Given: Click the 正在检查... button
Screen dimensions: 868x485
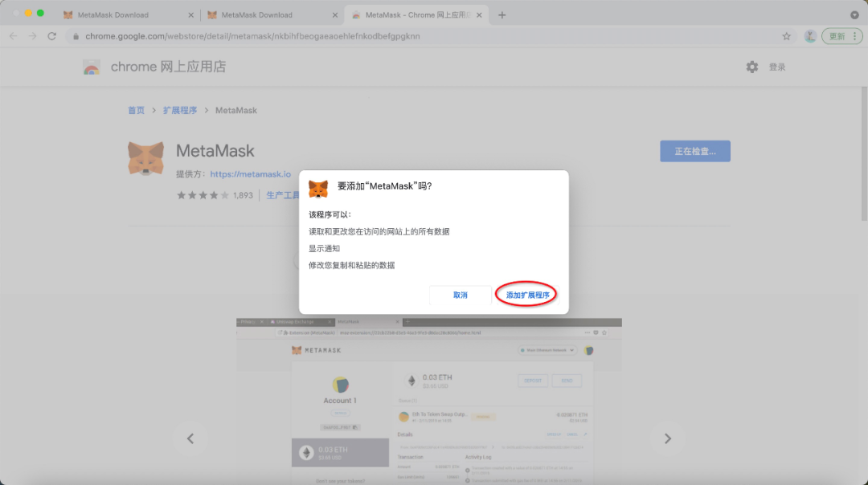Looking at the screenshot, I should tap(694, 151).
